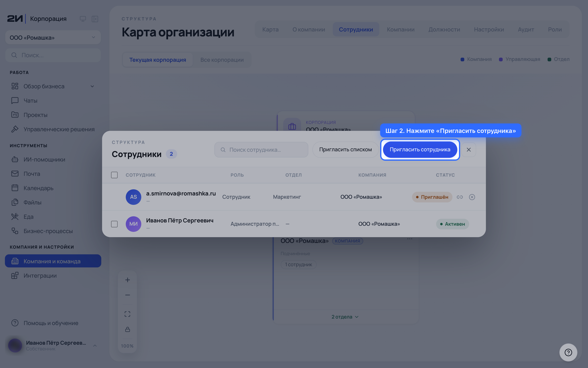Open Календарь in the sidebar
The height and width of the screenshot is (368, 588).
coord(53,188)
